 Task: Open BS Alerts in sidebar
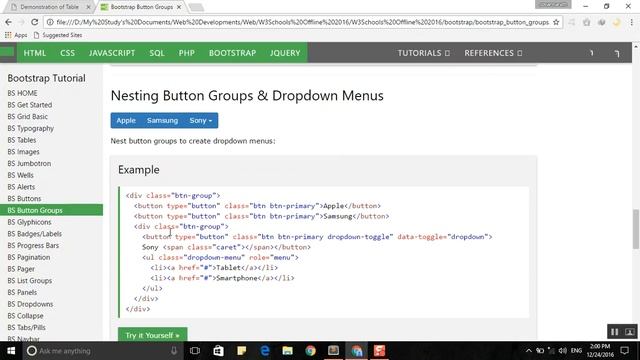tap(21, 187)
